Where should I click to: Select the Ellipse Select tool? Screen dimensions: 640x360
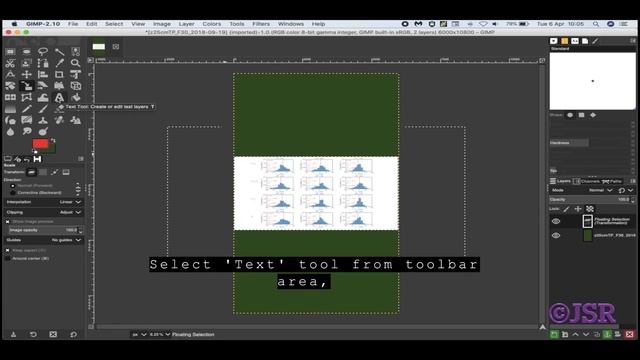click(27, 52)
